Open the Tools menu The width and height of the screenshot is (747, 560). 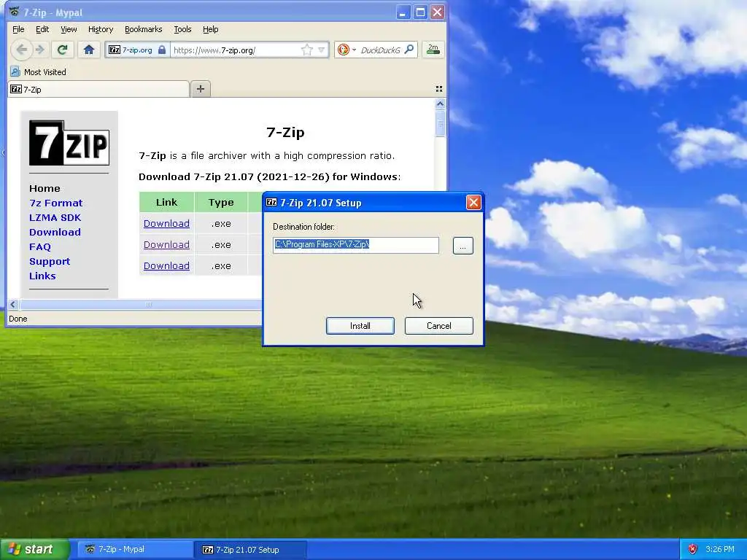pos(182,29)
